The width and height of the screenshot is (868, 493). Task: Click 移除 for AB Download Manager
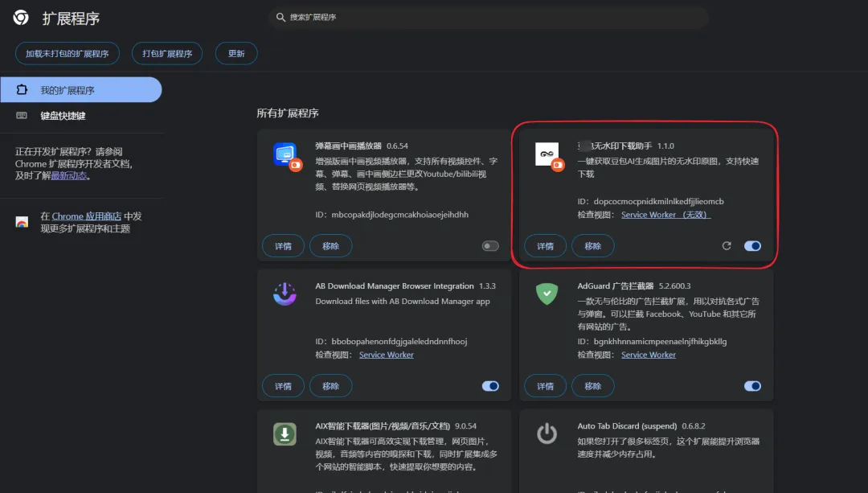tap(330, 386)
